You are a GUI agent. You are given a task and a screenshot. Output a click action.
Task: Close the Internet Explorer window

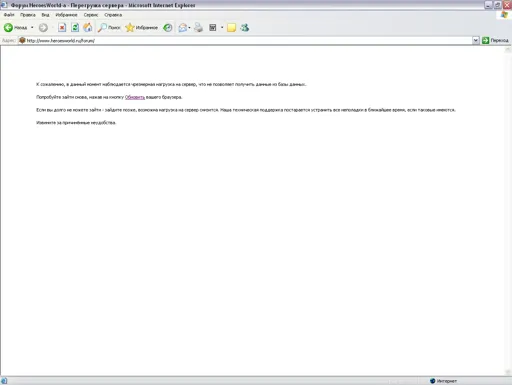(507, 5)
